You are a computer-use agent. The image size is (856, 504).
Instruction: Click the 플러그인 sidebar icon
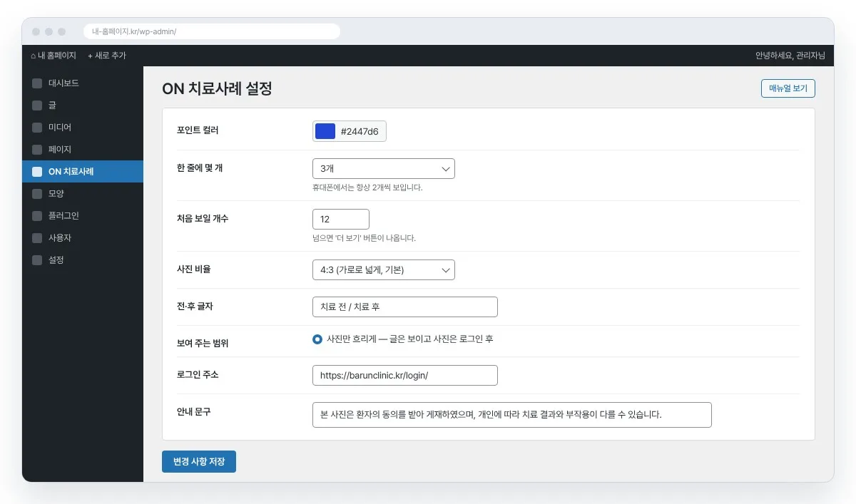(37, 216)
